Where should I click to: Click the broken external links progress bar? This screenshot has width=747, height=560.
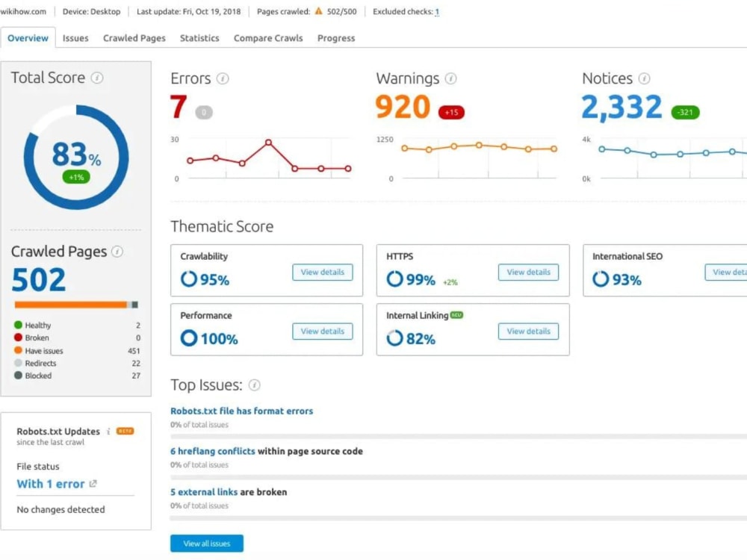tap(459, 517)
